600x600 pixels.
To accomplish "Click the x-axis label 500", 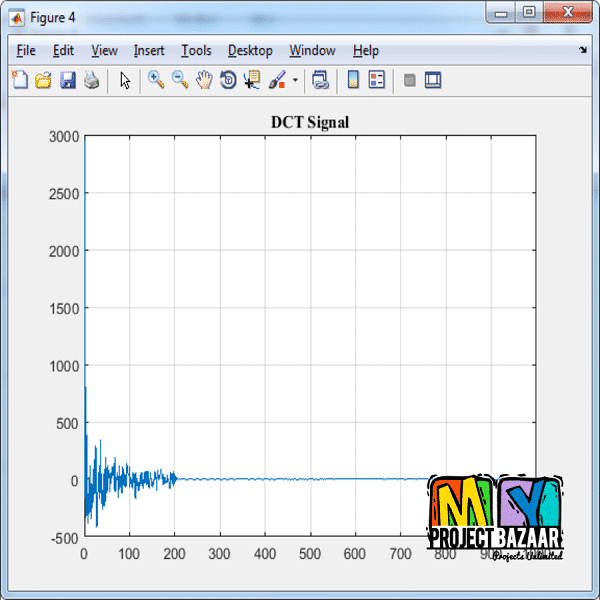I will tap(310, 554).
